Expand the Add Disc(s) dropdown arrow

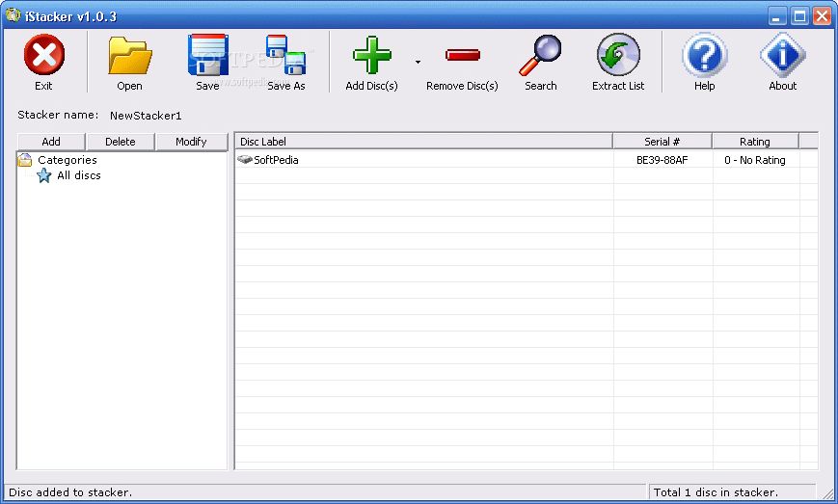[x=418, y=62]
